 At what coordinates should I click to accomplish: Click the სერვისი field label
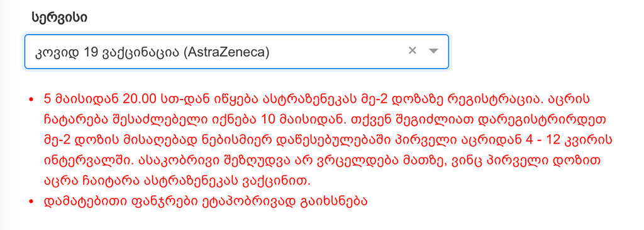click(59, 17)
